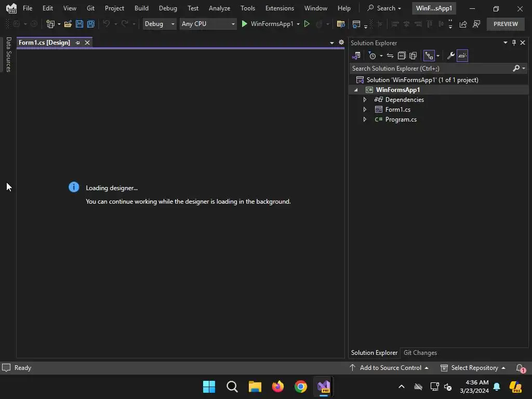Click the Pending Changes Filter clock icon

click(x=372, y=56)
